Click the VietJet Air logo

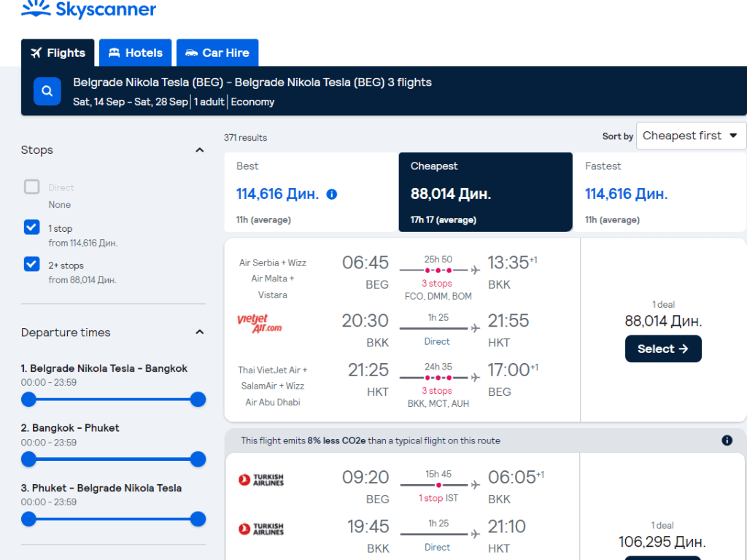[259, 323]
